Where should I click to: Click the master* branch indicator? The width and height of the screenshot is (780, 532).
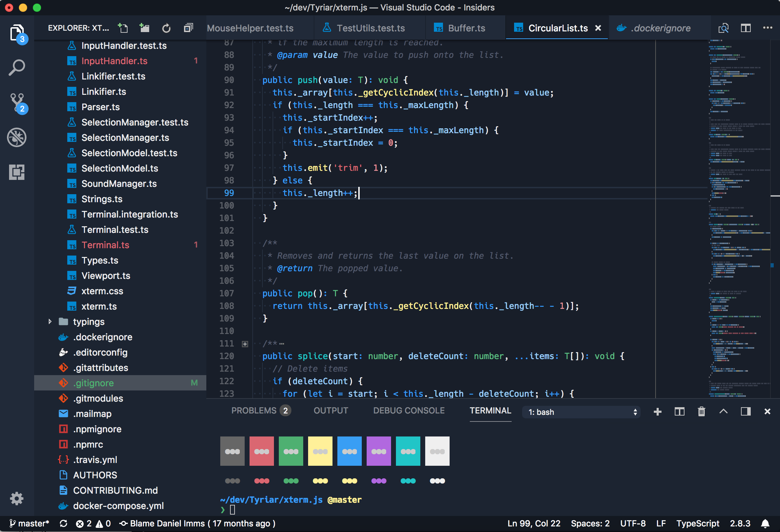click(29, 524)
